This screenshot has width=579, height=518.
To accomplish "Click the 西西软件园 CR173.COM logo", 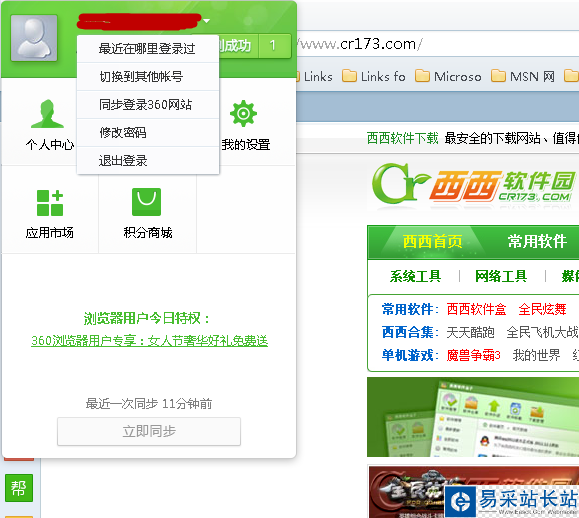I will click(x=474, y=185).
